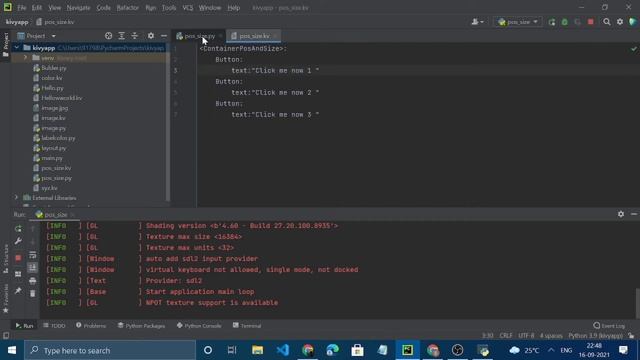Click the JetBrains Toolbox icon on the top right
The height and width of the screenshot is (360, 640).
point(633,22)
